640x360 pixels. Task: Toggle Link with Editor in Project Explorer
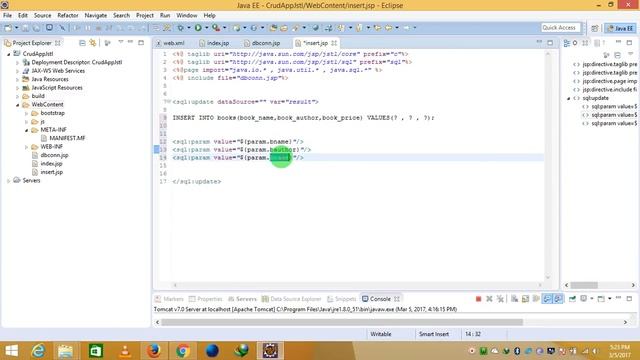coord(93,43)
